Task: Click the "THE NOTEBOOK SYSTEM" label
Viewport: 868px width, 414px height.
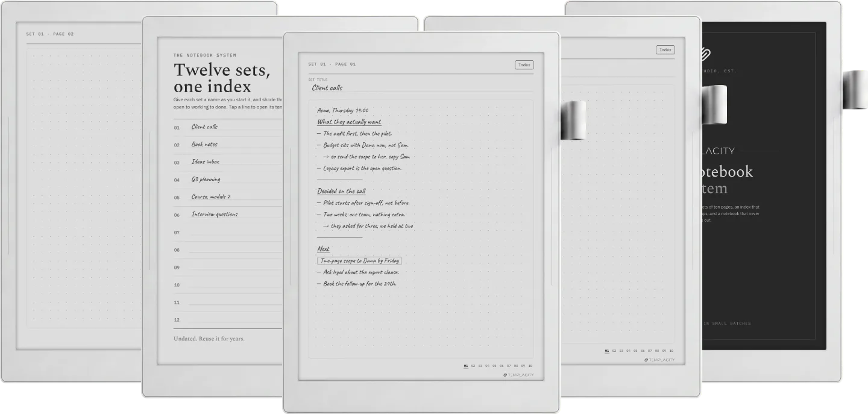Action: (205, 55)
